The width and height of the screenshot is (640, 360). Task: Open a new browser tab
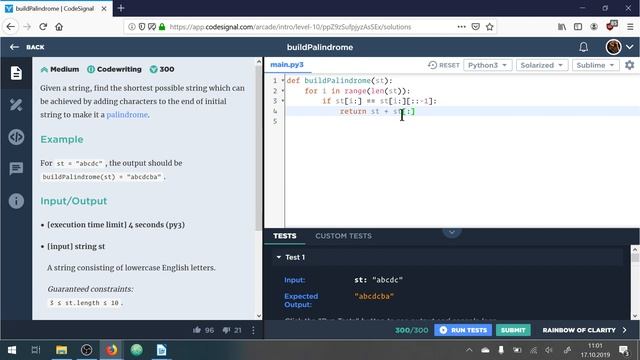coord(121,8)
